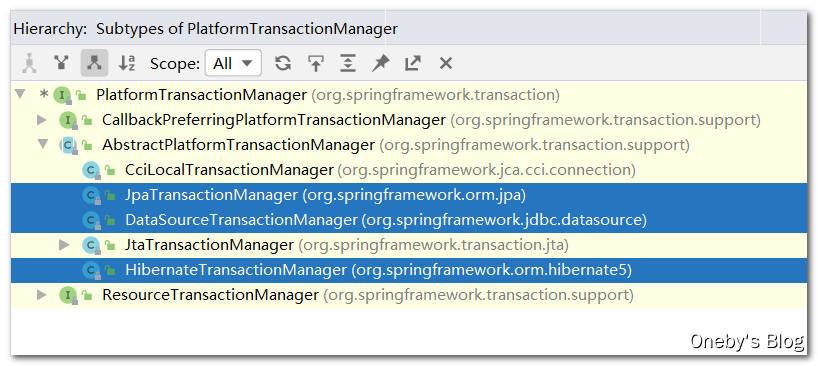This screenshot has height=366, width=818.
Task: Close the hierarchy panel with X icon
Action: (x=446, y=64)
